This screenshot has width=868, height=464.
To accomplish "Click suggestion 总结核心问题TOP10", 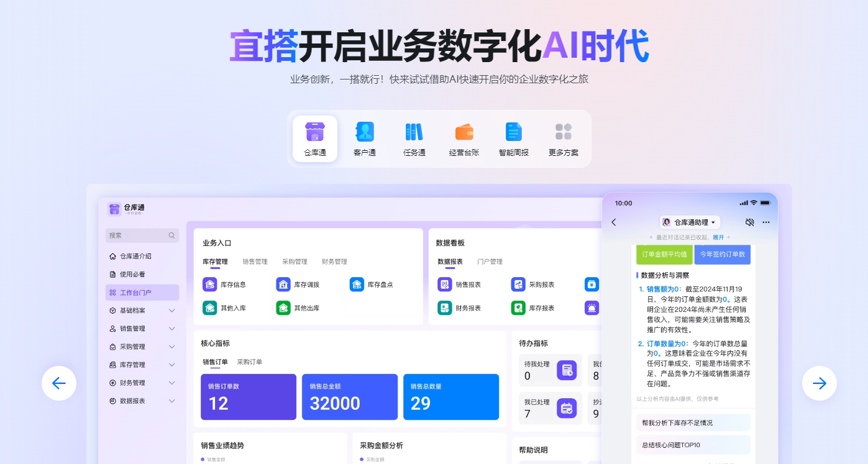I will 693,445.
